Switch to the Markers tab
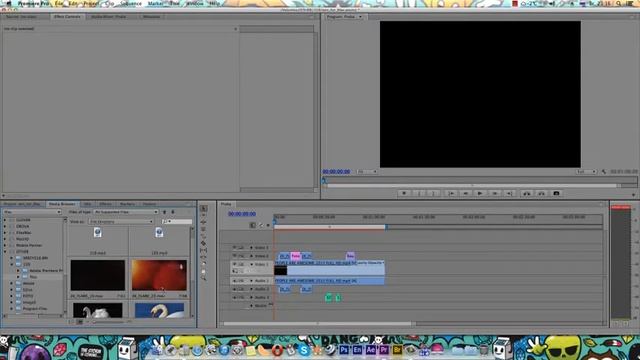This screenshot has height=360, width=640. pyautogui.click(x=127, y=204)
